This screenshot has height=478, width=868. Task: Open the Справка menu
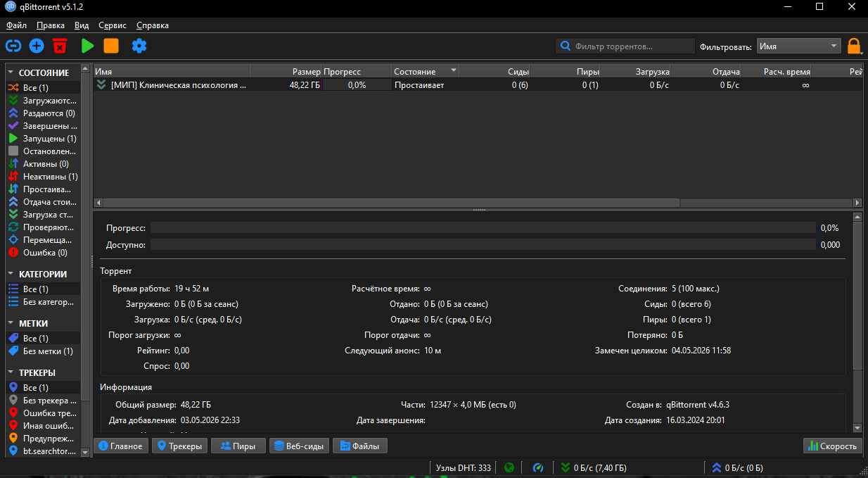[x=153, y=25]
